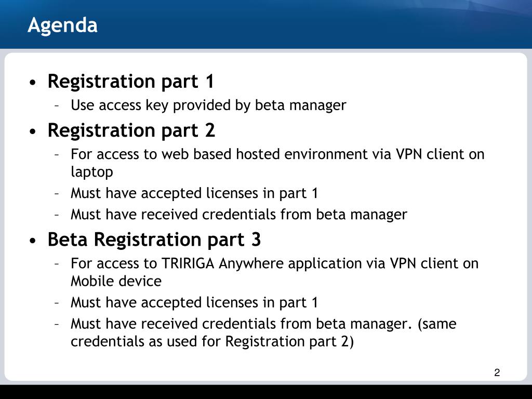Select the 'Registration part 1' heading
This screenshot has width=532, height=399.
click(x=130, y=82)
